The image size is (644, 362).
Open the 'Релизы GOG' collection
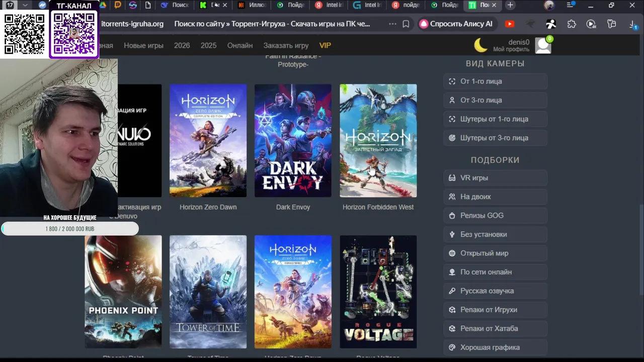tap(495, 216)
